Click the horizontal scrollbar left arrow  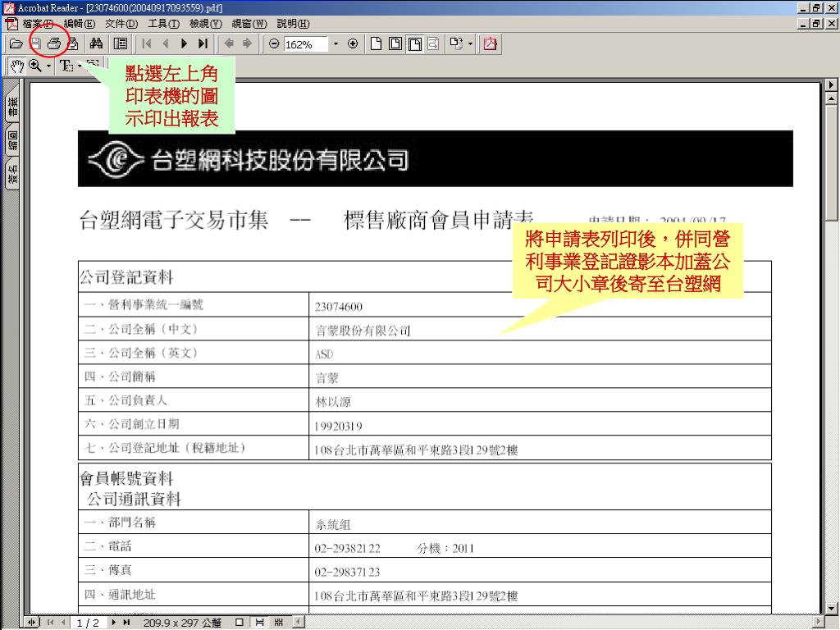299,623
